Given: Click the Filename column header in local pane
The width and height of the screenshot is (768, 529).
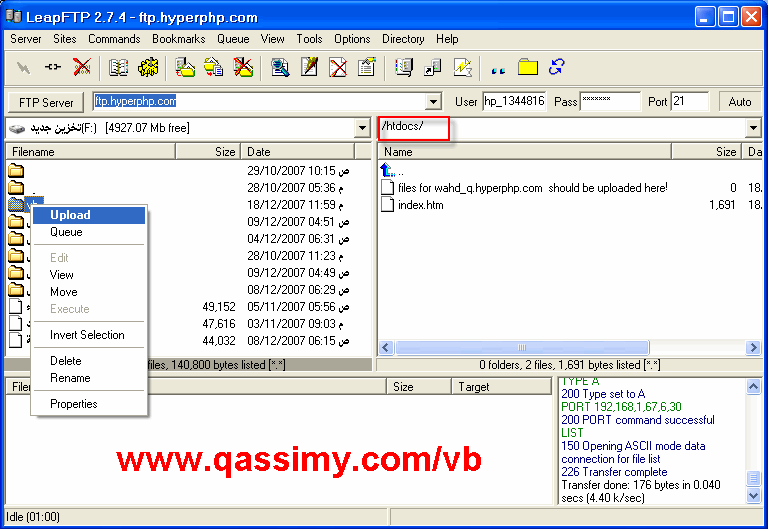Looking at the screenshot, I should [91, 152].
